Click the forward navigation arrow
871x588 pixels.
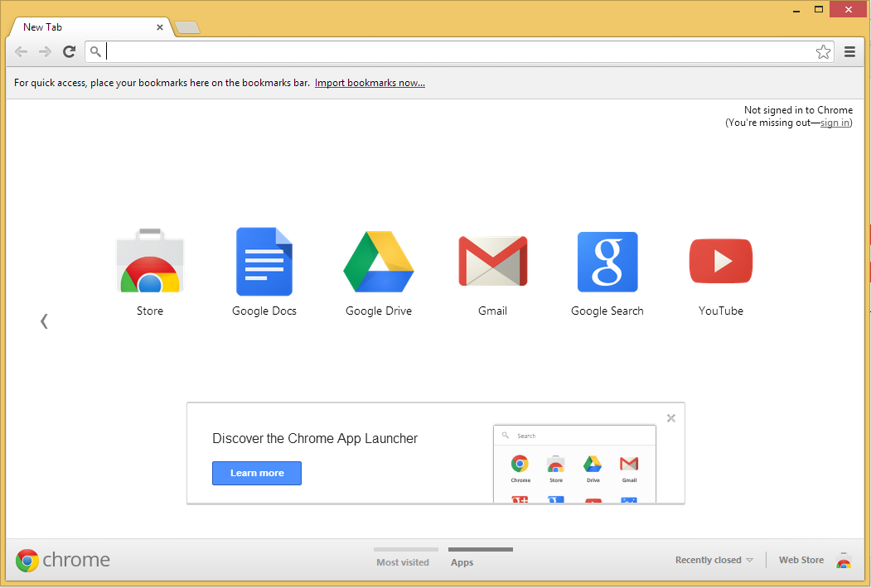(x=45, y=51)
